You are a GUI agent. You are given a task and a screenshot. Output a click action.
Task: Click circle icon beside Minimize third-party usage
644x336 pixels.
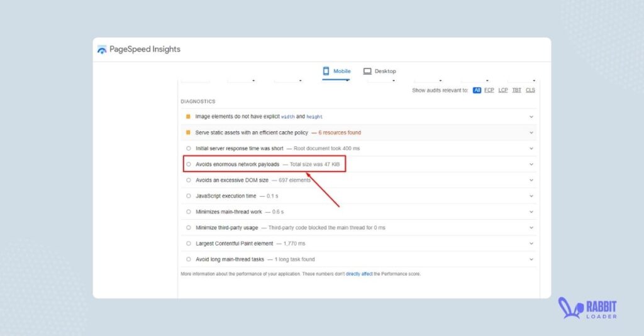(x=189, y=228)
